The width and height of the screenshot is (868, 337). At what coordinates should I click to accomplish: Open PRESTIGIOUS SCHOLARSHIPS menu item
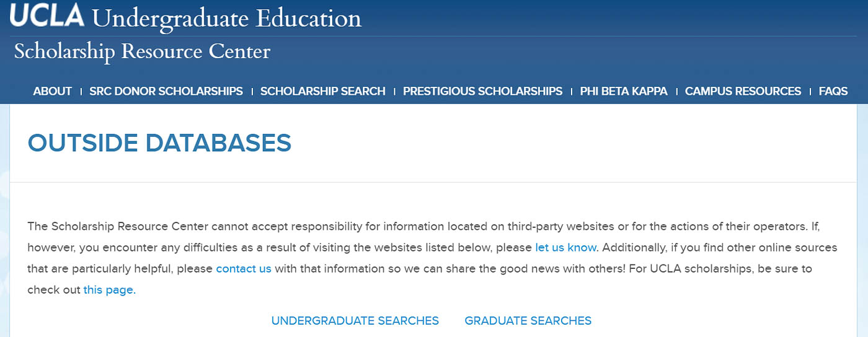pyautogui.click(x=483, y=91)
